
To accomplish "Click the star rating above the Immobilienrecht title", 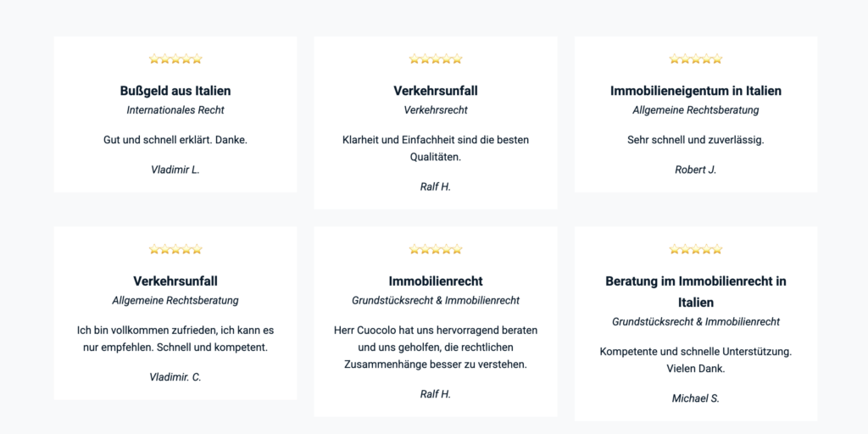I will 436,249.
